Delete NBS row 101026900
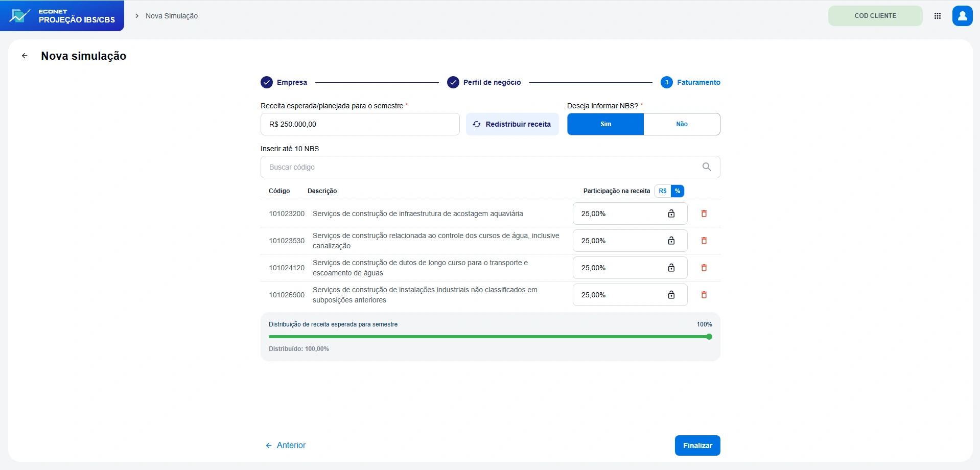 click(x=704, y=295)
